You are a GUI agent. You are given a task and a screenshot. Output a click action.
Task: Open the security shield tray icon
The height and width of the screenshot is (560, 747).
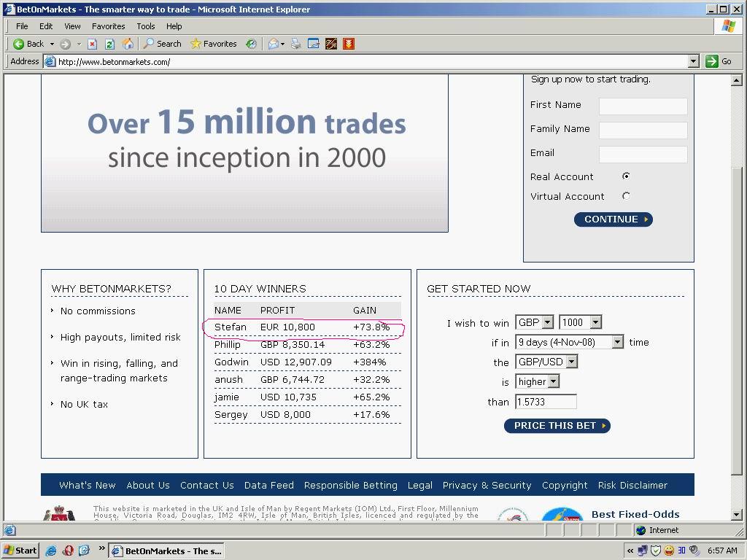pyautogui.click(x=656, y=551)
